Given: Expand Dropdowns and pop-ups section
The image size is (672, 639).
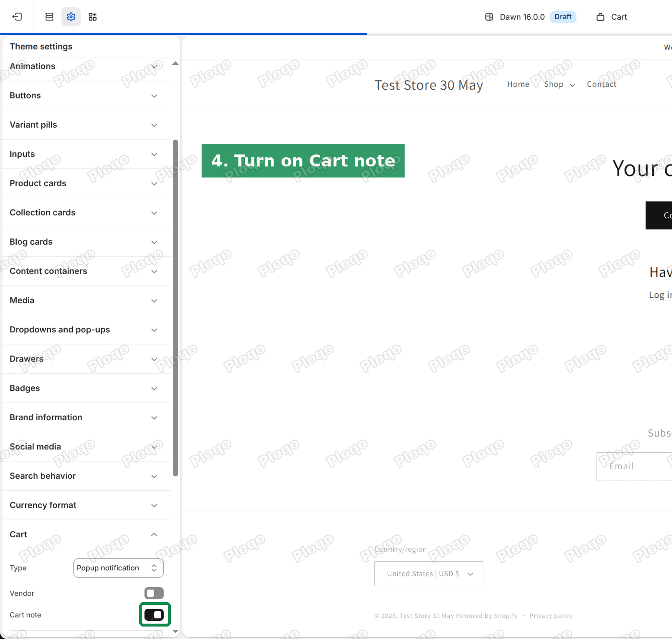Looking at the screenshot, I should [86, 330].
